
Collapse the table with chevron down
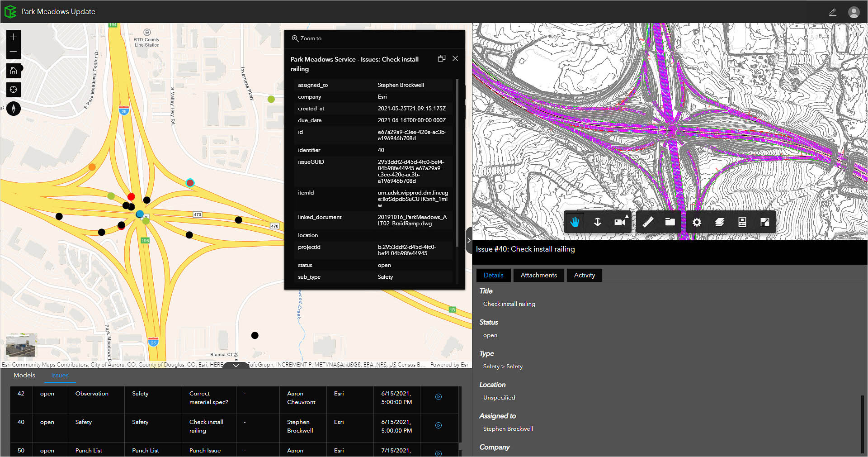tap(236, 365)
